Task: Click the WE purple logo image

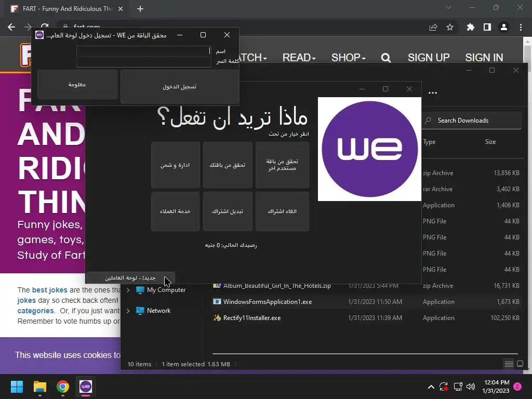Action: (369, 149)
